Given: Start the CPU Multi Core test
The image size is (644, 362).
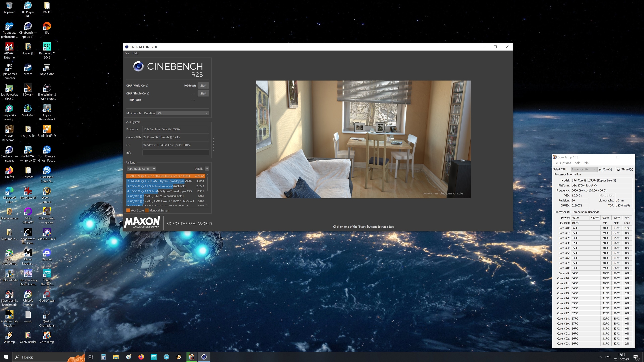Looking at the screenshot, I should coord(203,86).
